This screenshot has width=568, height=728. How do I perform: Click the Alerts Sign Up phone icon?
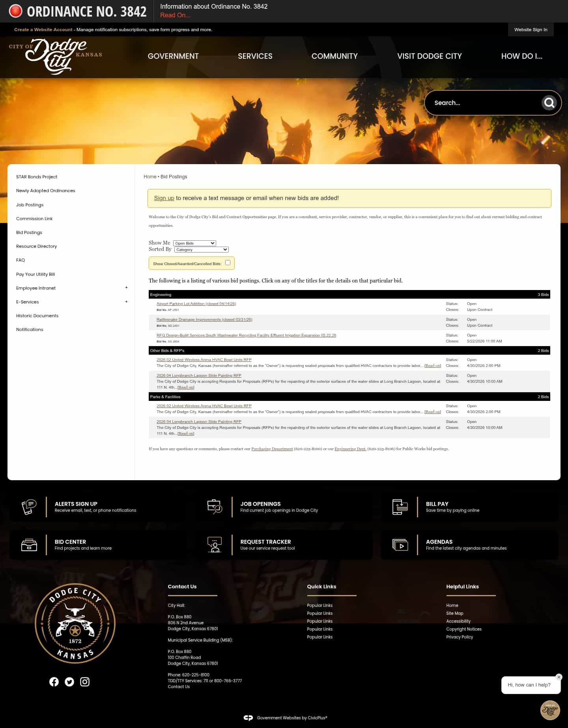29,507
